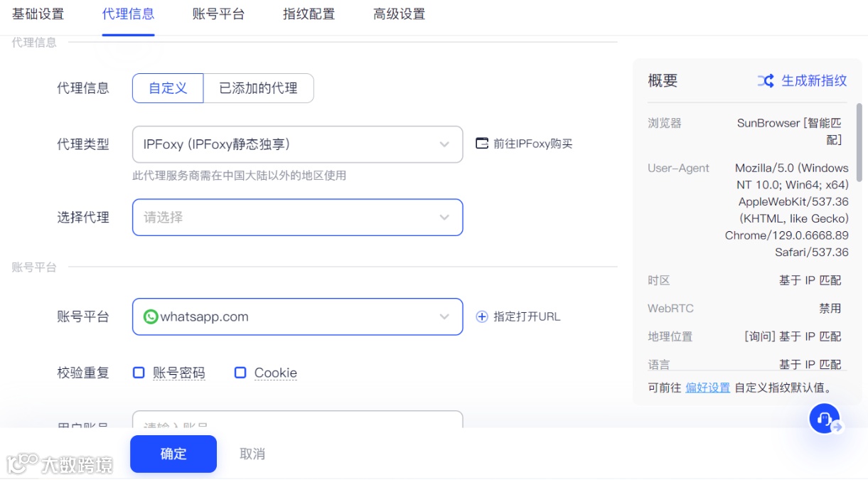
Task: Enable the Cookie duplicate check
Action: 240,372
